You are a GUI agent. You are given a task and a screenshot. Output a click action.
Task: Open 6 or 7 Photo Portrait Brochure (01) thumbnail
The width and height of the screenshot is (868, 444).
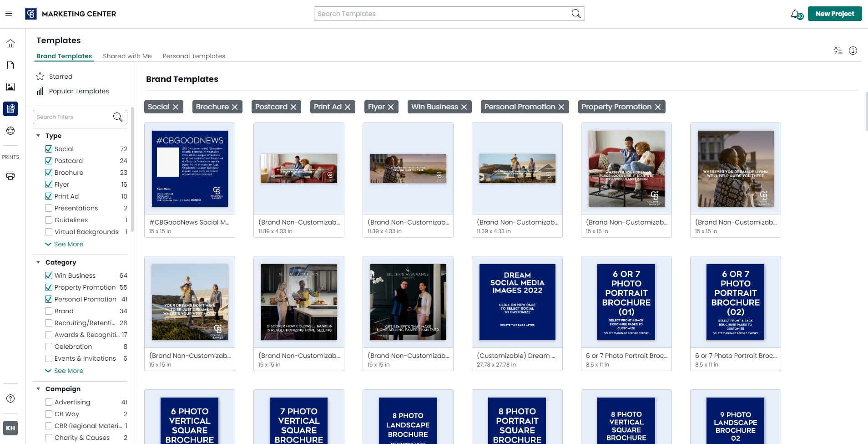click(626, 302)
